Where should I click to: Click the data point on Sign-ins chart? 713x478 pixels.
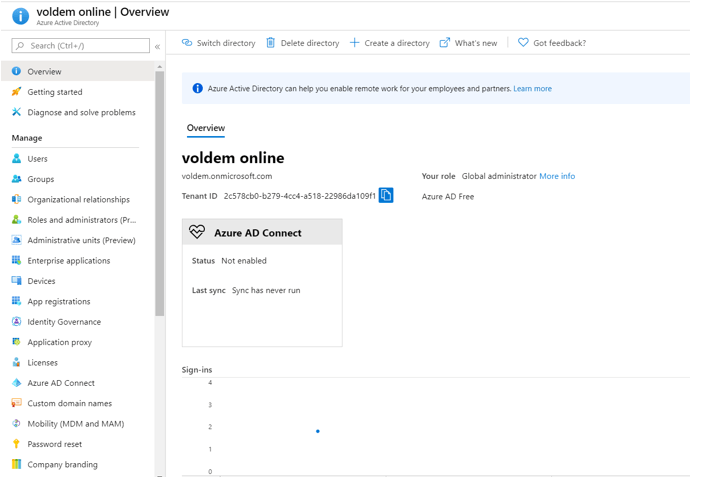[318, 431]
